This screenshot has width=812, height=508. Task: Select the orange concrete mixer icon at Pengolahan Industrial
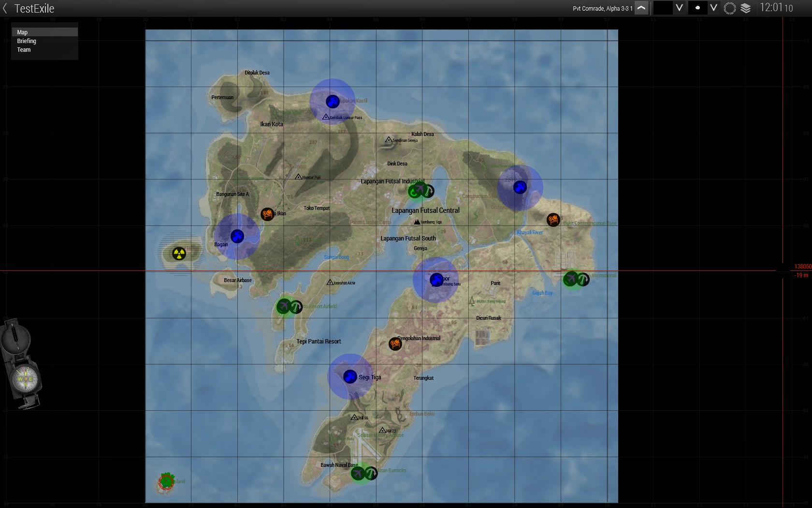coord(395,344)
